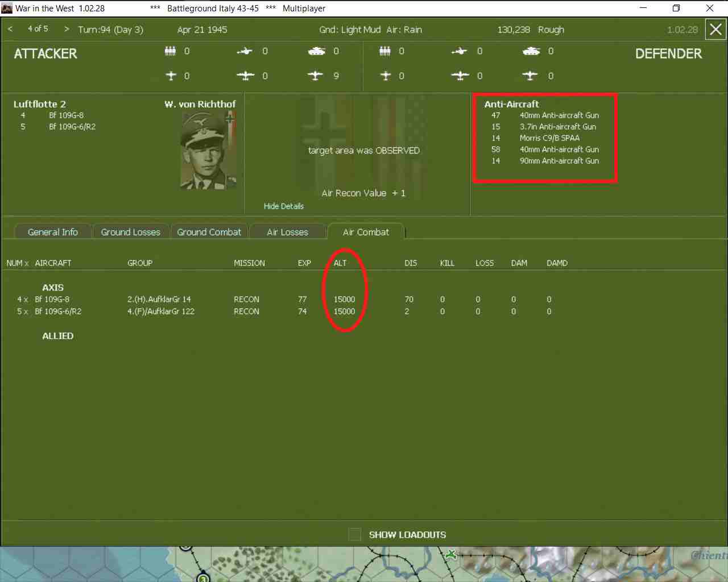
Task: Click the MISSION column header
Action: [249, 263]
